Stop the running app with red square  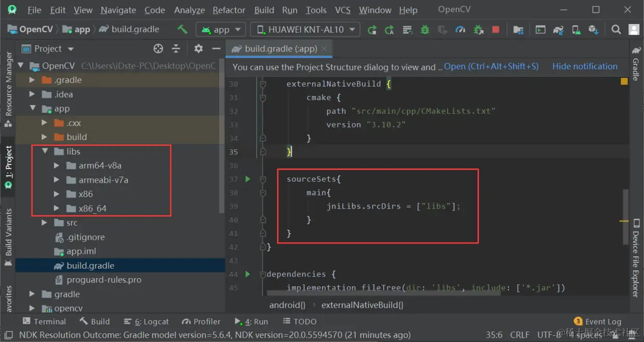[495, 30]
